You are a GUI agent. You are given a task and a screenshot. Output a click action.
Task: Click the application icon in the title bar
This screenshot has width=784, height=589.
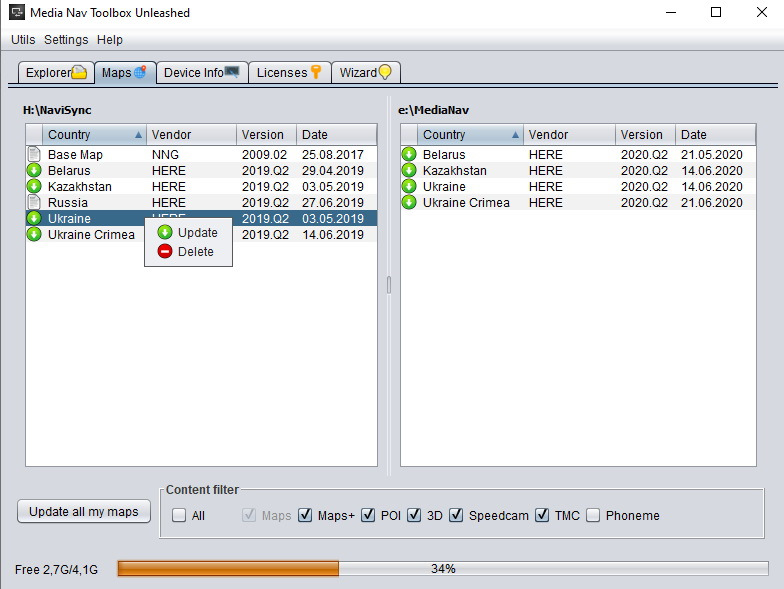coord(16,12)
